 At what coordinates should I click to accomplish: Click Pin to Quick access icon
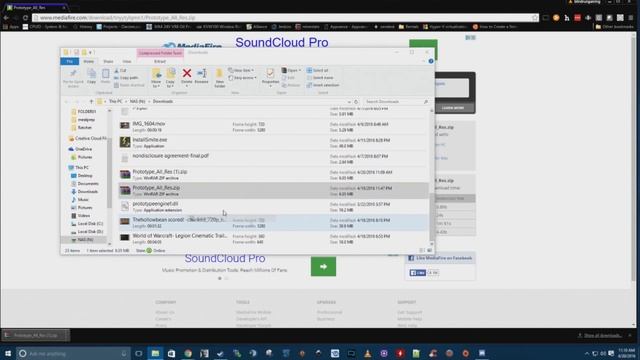coord(73,78)
